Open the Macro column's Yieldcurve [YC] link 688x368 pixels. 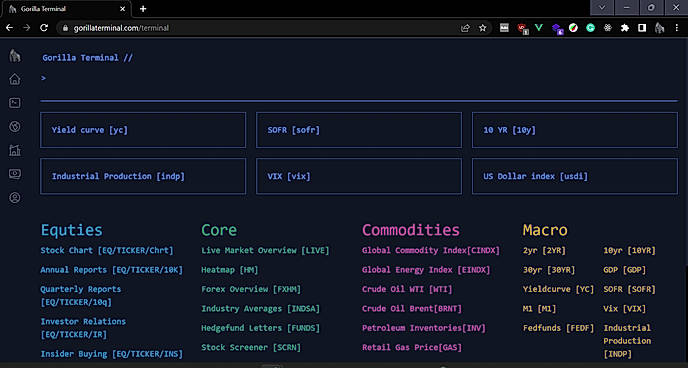point(559,289)
